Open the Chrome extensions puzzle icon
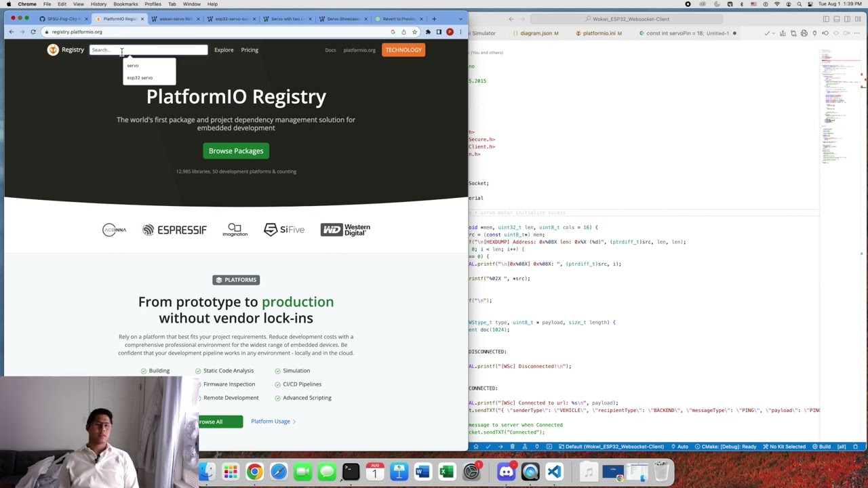This screenshot has width=868, height=488. [x=428, y=32]
